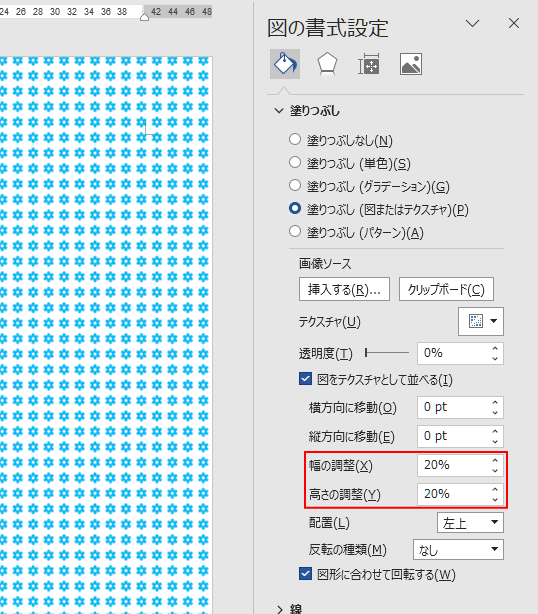
Task: Increase 透明度 with the up arrow
Action: point(495,348)
